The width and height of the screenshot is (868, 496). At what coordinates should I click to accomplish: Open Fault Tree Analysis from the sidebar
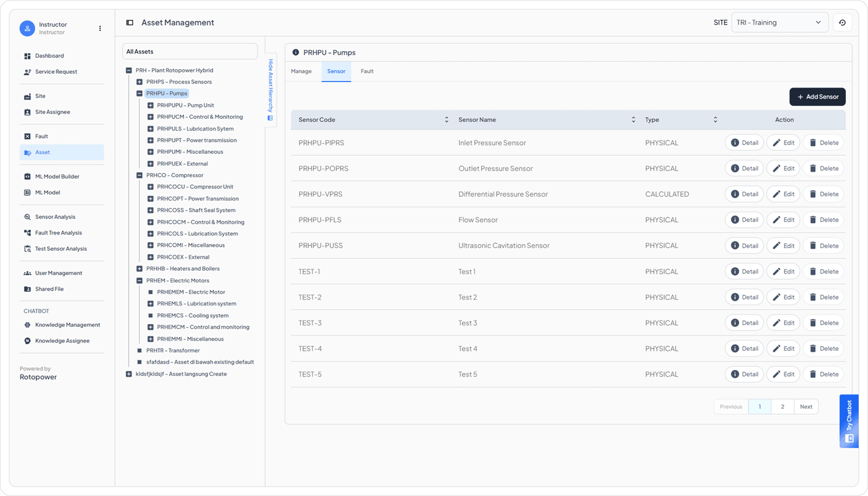[x=58, y=233]
